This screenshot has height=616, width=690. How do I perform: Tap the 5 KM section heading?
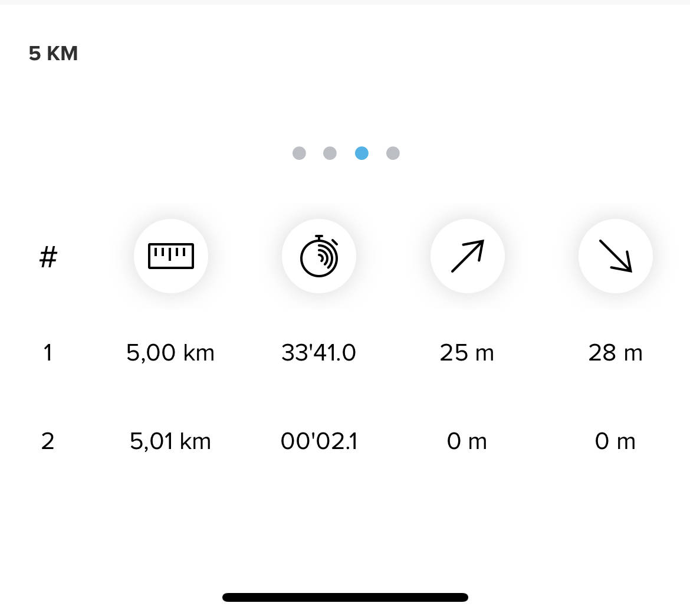[x=53, y=54]
